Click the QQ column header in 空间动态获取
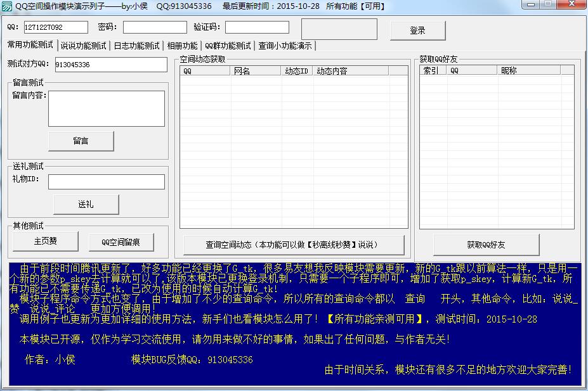The image size is (588, 391). pyautogui.click(x=205, y=71)
